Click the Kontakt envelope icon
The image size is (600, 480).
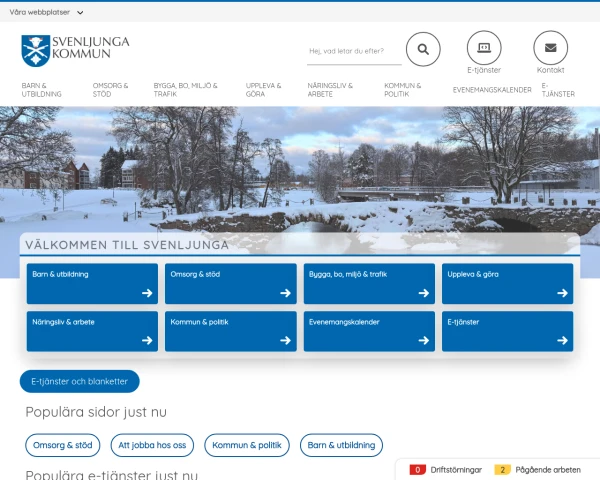pyautogui.click(x=550, y=48)
